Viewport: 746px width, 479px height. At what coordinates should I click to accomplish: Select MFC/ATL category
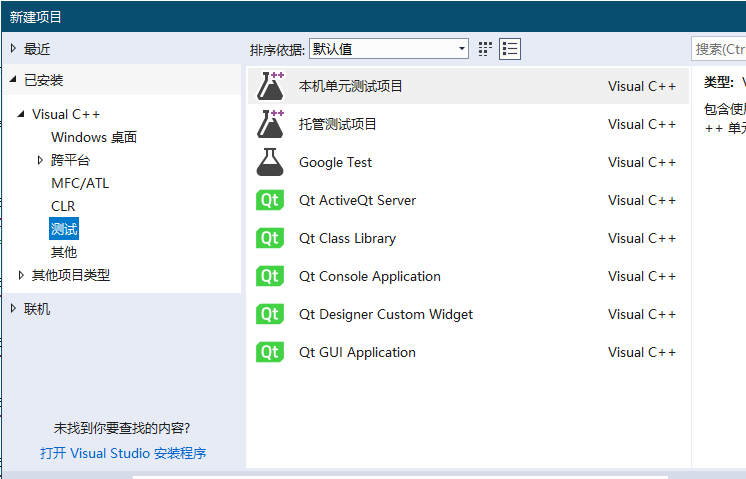click(x=80, y=183)
